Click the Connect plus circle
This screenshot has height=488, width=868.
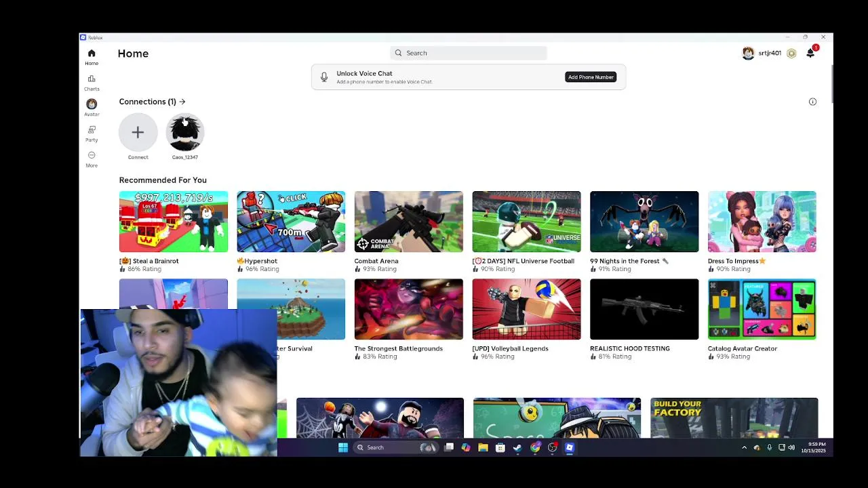[x=138, y=132]
